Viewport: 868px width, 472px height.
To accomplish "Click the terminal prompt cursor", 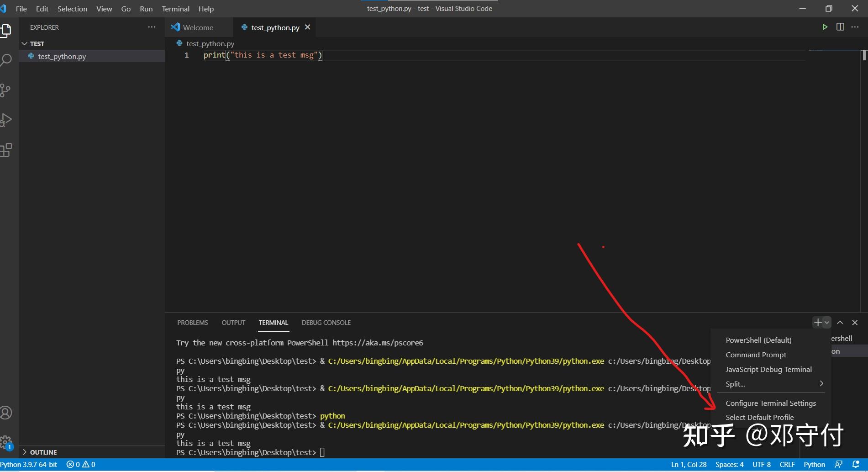I will [x=322, y=453].
